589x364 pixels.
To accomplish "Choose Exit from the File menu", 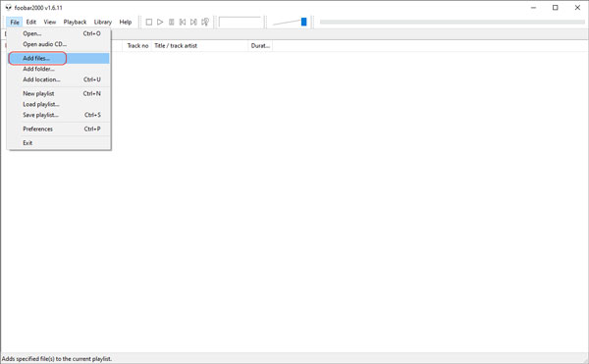I will tap(59, 143).
